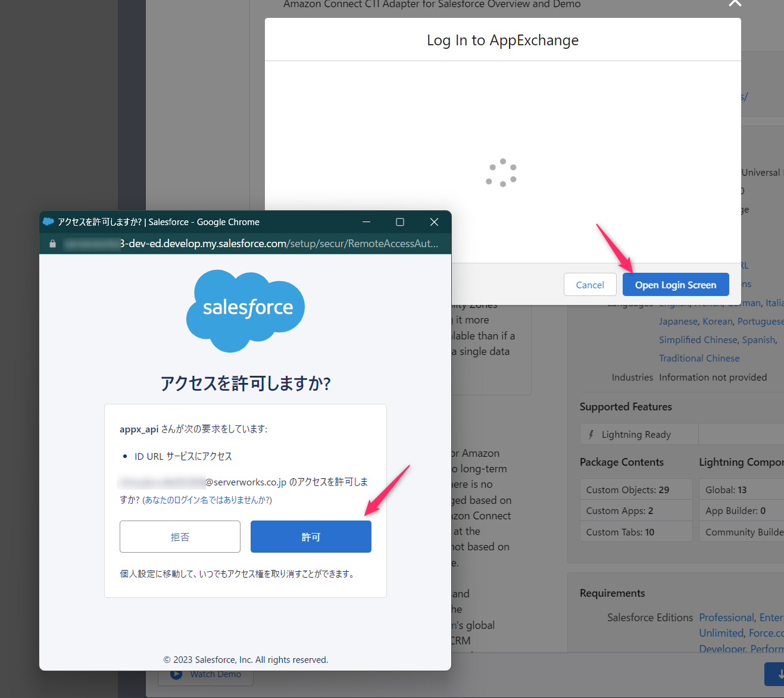Screen dimensions: 784x698
Task: Click the 'Lightning Compon' heading
Action: coord(741,462)
